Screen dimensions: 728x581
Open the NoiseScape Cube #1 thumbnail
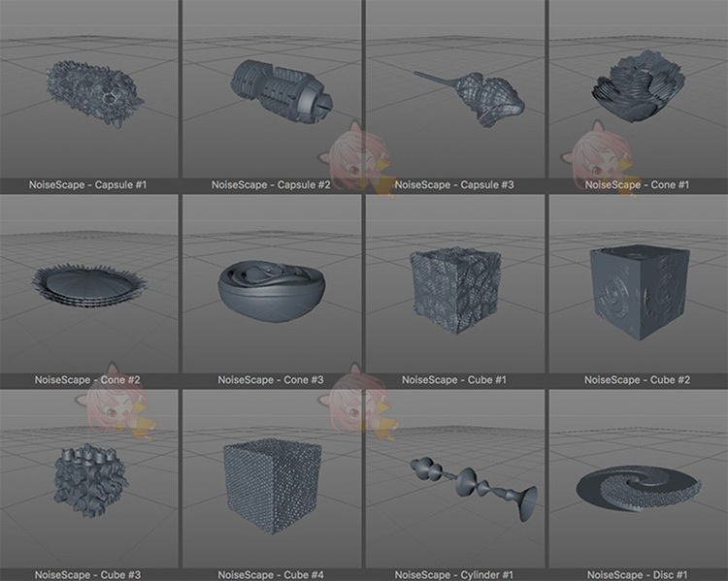tap(454, 283)
